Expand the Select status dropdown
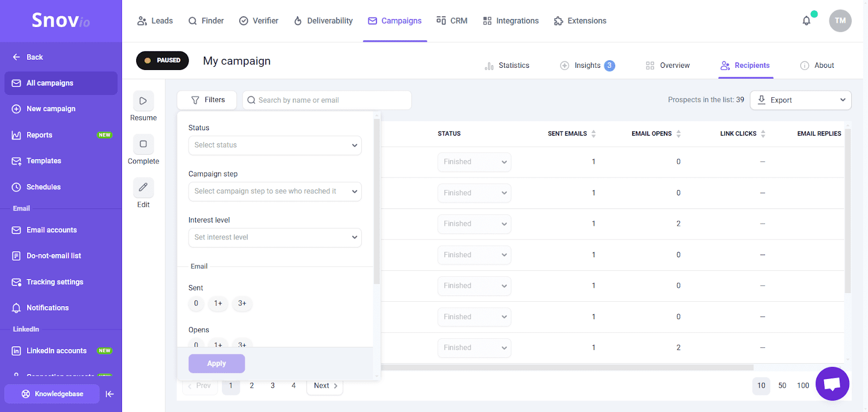Viewport: 868px width, 412px height. pos(275,145)
